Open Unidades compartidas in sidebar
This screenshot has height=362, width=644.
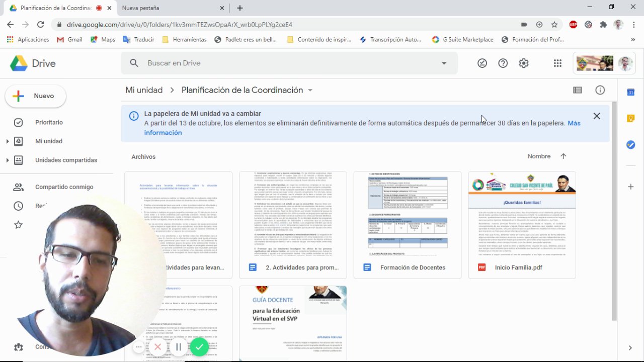[66, 160]
